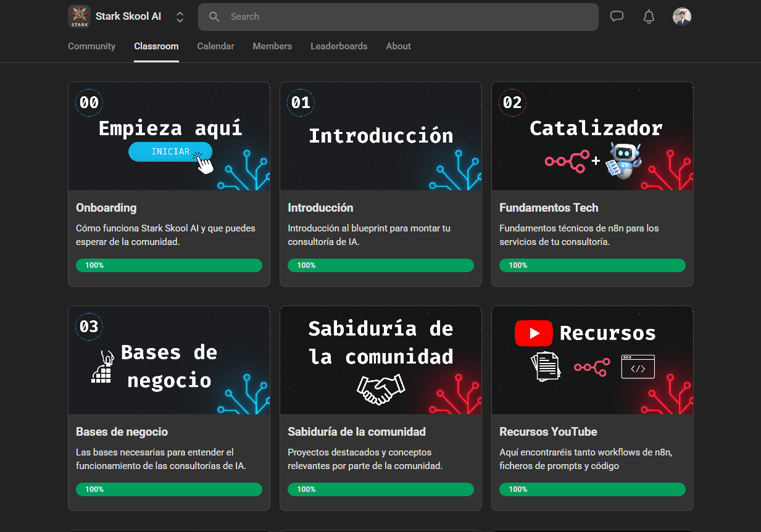The image size is (761, 532).
Task: Go to the Community tab
Action: pos(91,46)
